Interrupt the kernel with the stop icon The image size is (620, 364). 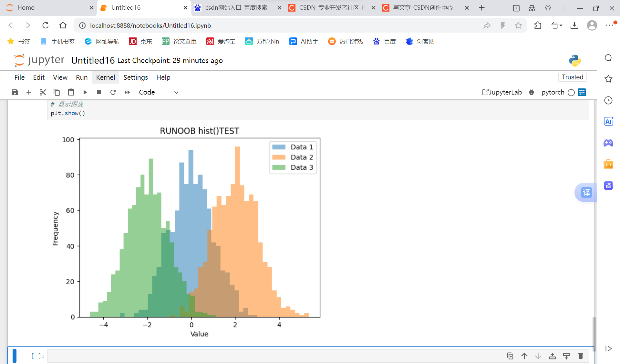[99, 92]
